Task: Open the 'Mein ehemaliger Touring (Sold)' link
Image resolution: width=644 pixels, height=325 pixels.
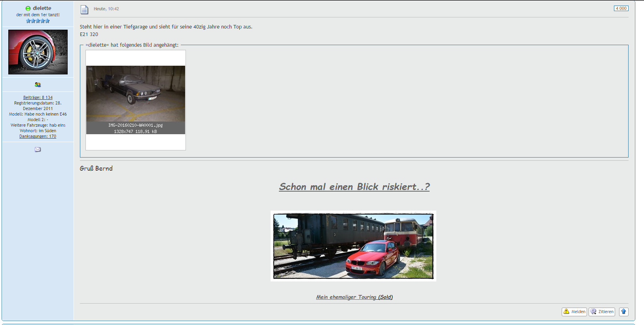Action: coord(354,297)
